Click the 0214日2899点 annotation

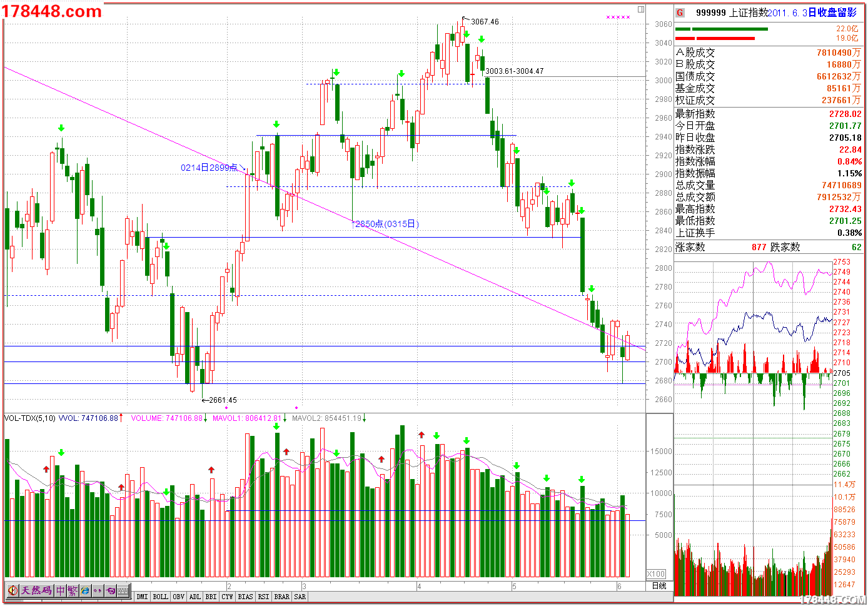click(209, 168)
